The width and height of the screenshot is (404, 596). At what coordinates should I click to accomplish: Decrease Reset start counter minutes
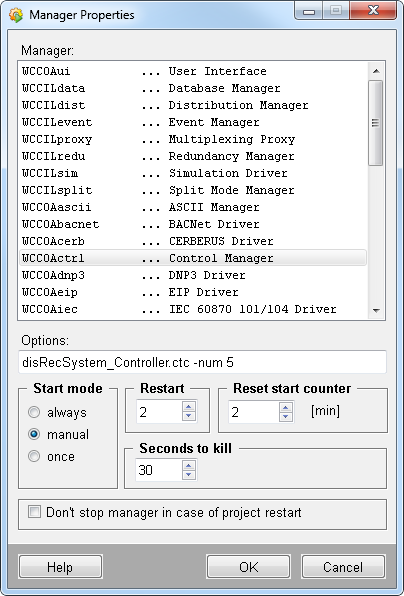click(x=286, y=417)
